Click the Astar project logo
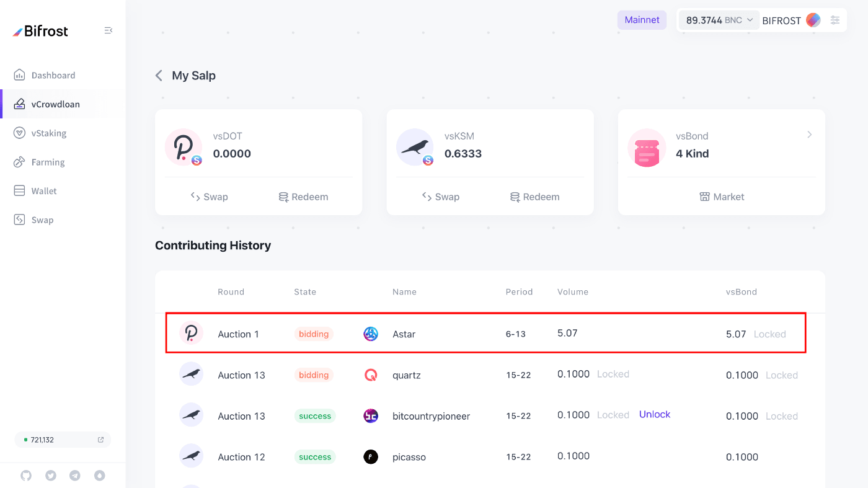Image resolution: width=868 pixels, height=488 pixels. pyautogui.click(x=371, y=334)
